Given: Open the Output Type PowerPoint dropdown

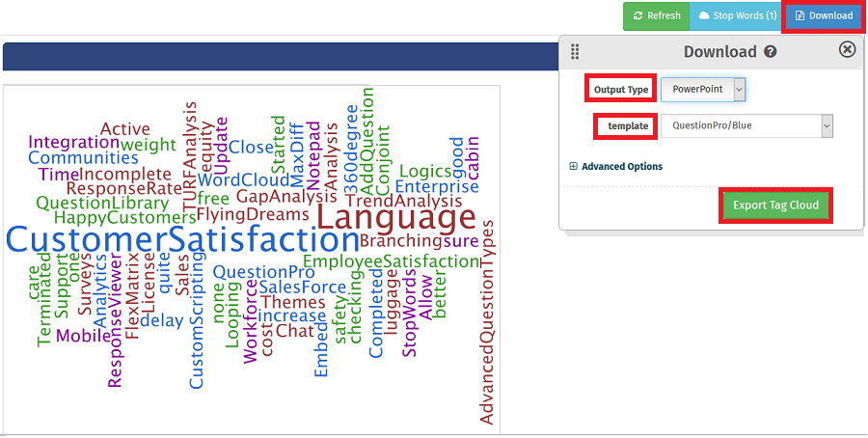Looking at the screenshot, I should pyautogui.click(x=703, y=89).
